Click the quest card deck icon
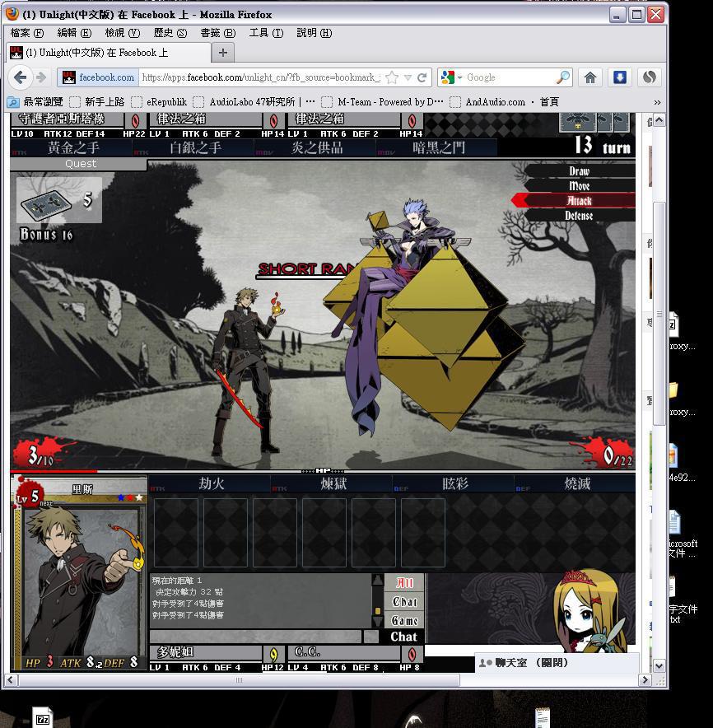713x728 pixels. pos(46,204)
